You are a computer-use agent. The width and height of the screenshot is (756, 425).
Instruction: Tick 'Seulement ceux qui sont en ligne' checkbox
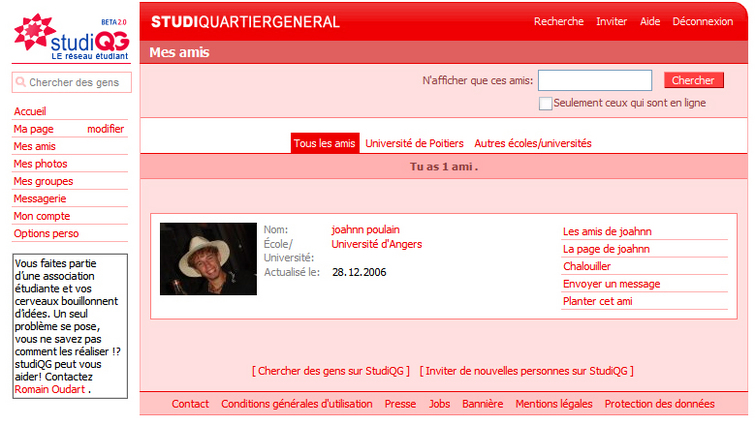[545, 103]
